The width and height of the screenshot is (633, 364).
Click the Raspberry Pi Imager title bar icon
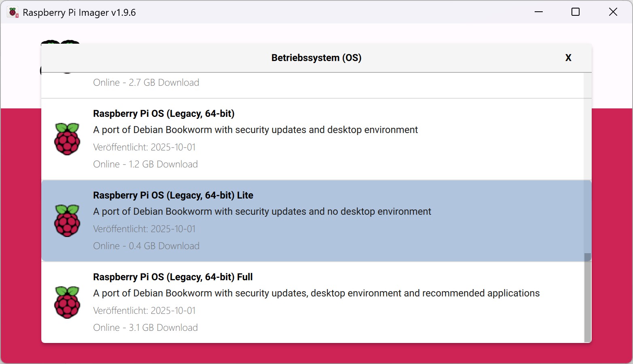tap(13, 13)
